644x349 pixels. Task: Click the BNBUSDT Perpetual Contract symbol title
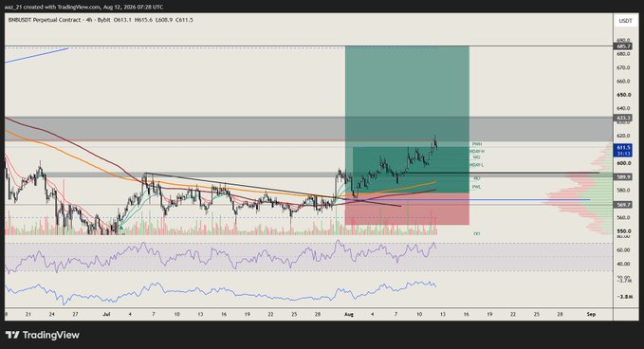[x=44, y=20]
